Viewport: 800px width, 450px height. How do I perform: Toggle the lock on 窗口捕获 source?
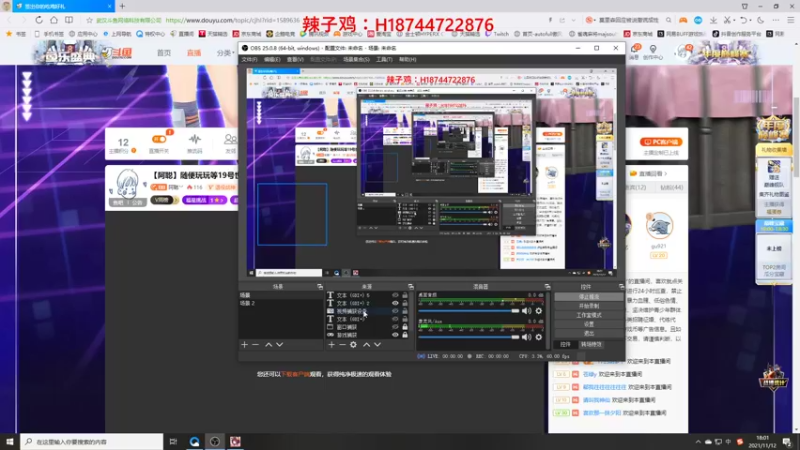coord(405,327)
